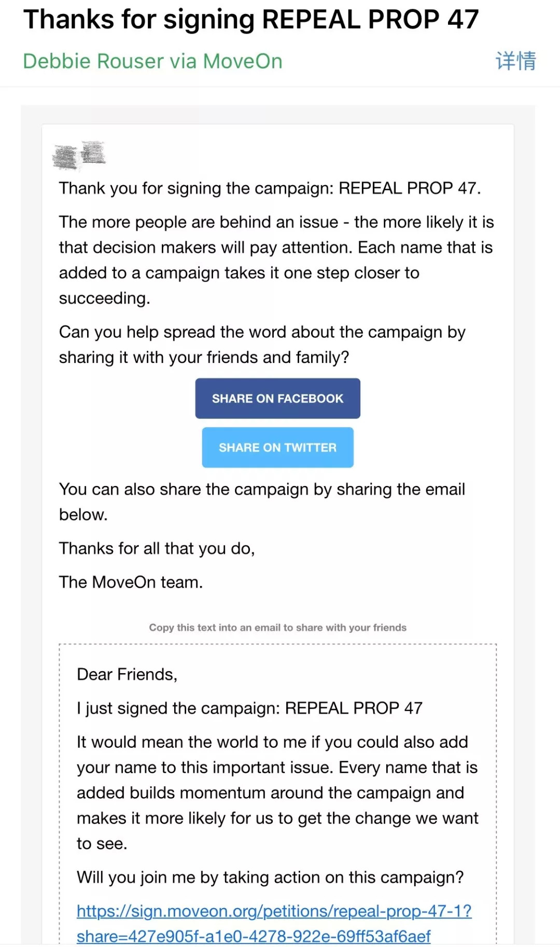Click the Share on Facebook button

tap(277, 398)
